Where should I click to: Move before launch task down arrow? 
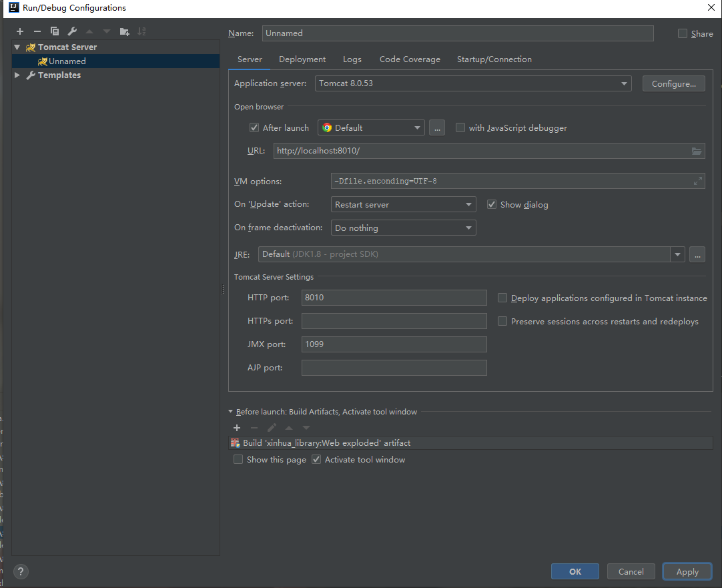306,428
